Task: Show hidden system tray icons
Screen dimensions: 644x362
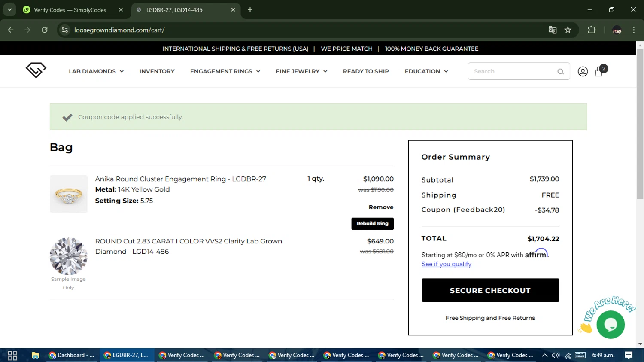Action: (x=544, y=356)
